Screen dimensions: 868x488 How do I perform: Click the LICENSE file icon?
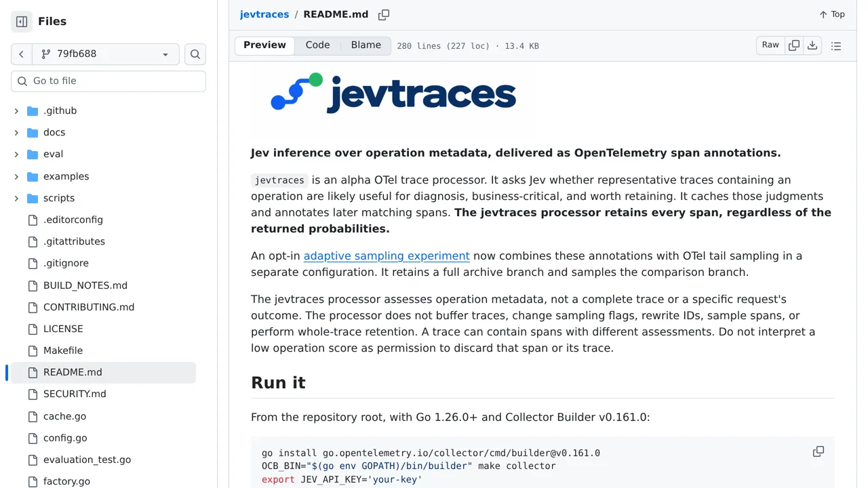click(x=33, y=329)
